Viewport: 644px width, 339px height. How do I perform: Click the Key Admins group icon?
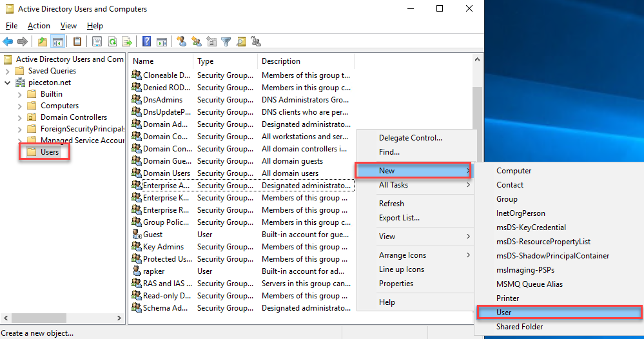point(137,246)
